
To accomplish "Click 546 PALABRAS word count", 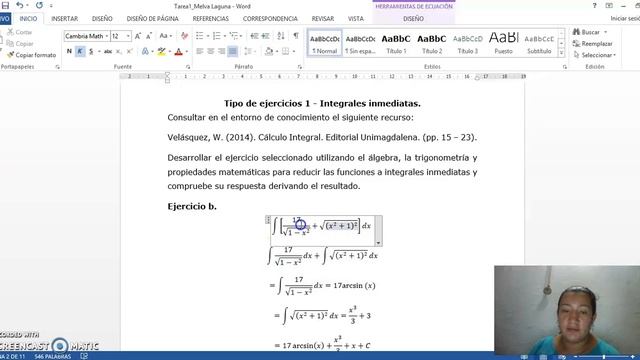I will tap(53, 356).
